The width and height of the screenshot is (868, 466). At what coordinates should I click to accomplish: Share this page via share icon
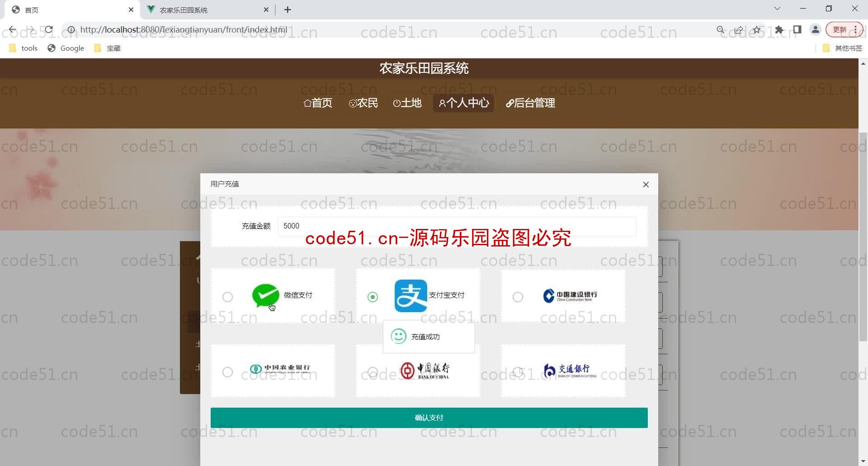pyautogui.click(x=739, y=30)
